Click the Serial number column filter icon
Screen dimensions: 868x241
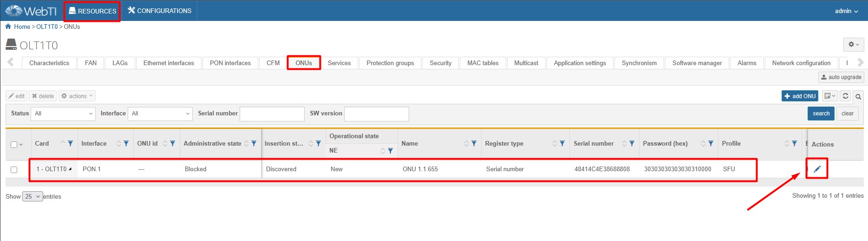(632, 143)
